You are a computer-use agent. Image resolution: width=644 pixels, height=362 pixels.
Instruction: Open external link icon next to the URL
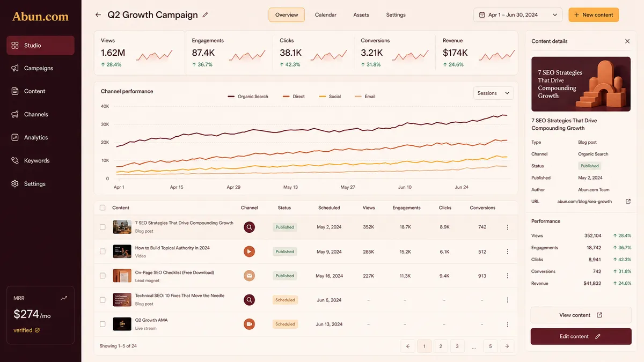(x=628, y=202)
